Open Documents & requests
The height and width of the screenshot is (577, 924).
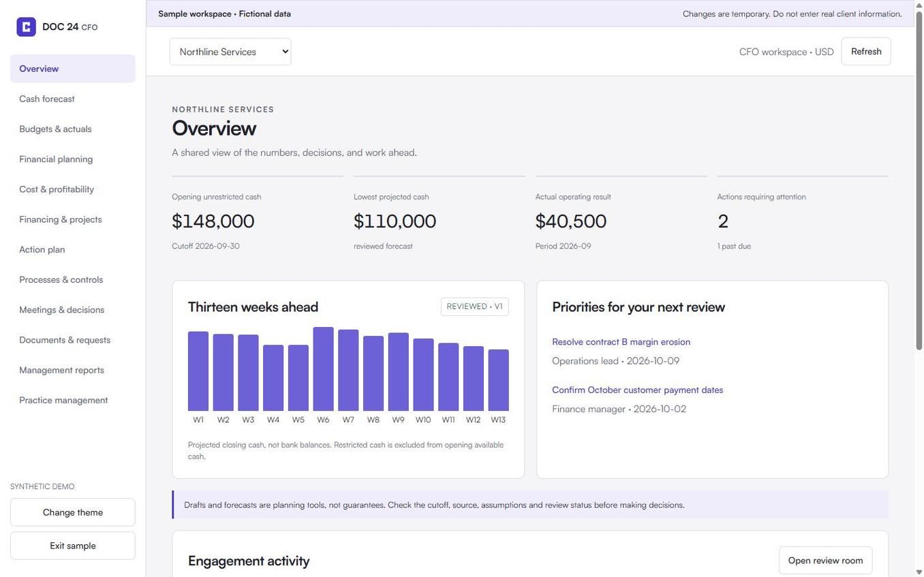pyautogui.click(x=73, y=340)
